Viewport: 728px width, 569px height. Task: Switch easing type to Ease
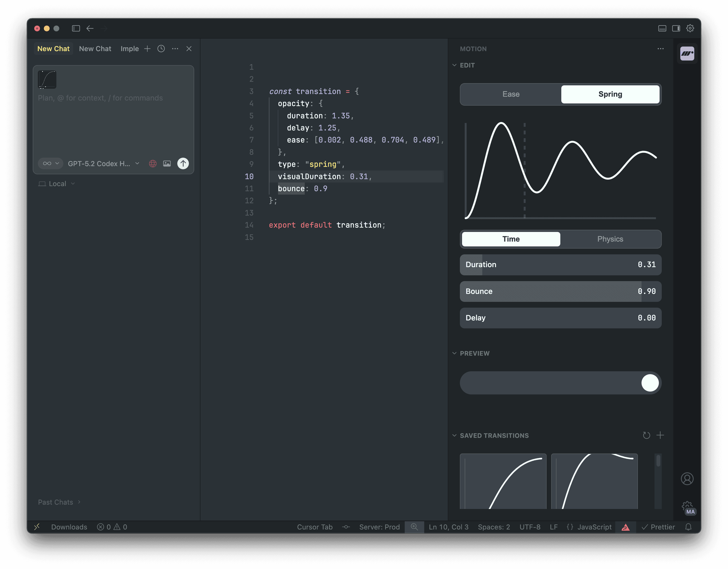point(511,94)
